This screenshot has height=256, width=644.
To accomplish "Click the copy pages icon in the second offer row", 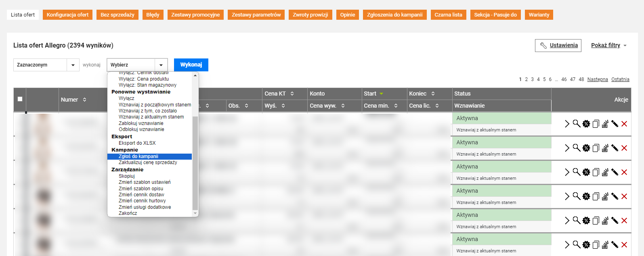I will click(596, 148).
